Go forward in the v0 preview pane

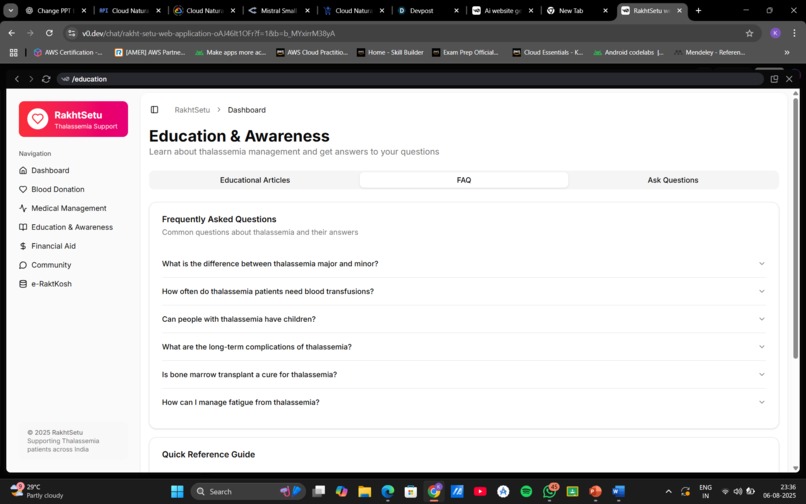pyautogui.click(x=31, y=79)
